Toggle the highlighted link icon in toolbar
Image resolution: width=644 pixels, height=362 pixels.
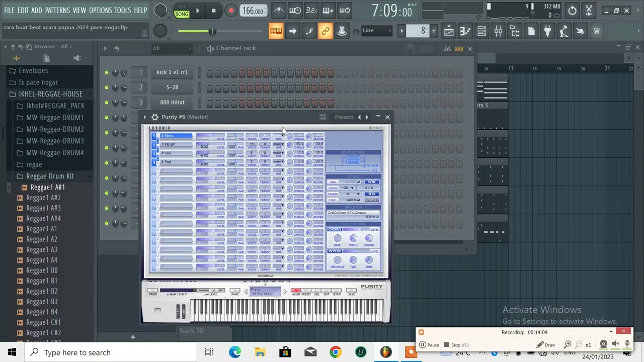click(326, 31)
